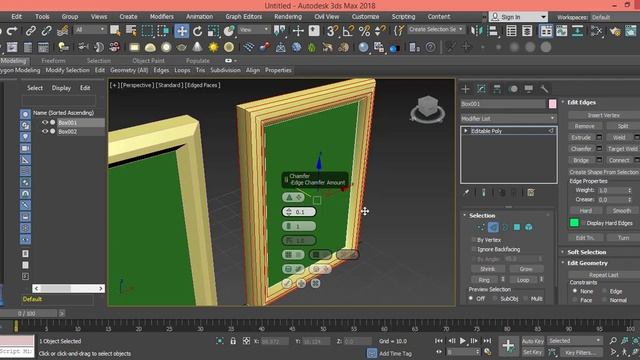This screenshot has height=360, width=640.
Task: Open the Customize menu
Action: 365,17
